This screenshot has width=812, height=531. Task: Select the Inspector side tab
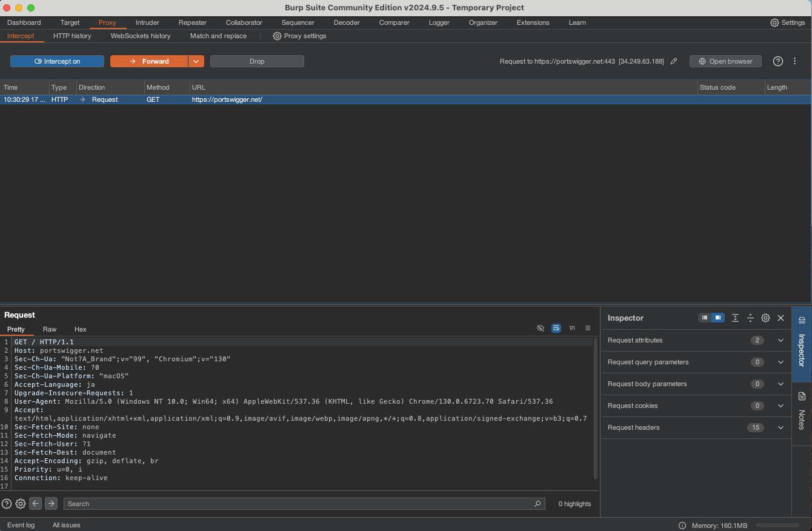[802, 344]
